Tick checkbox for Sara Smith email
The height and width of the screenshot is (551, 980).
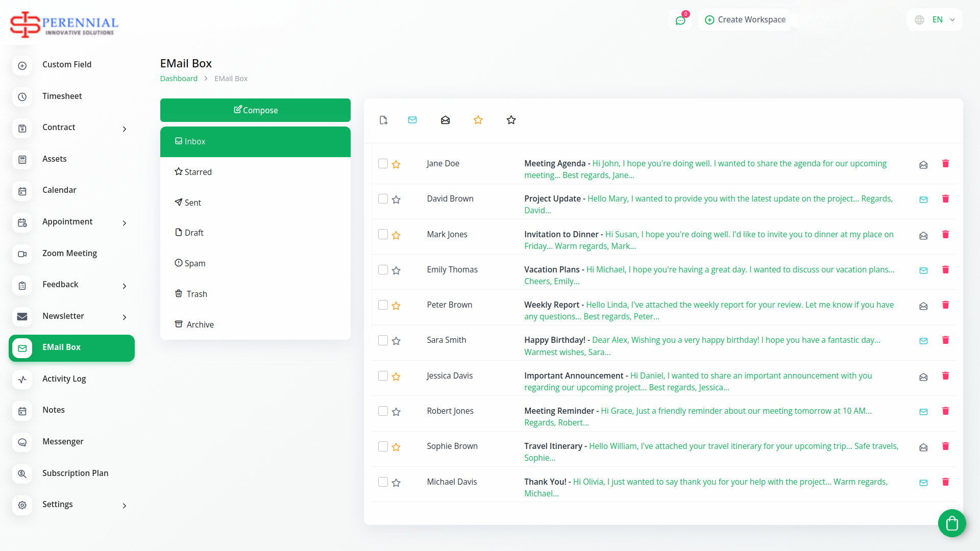click(383, 340)
